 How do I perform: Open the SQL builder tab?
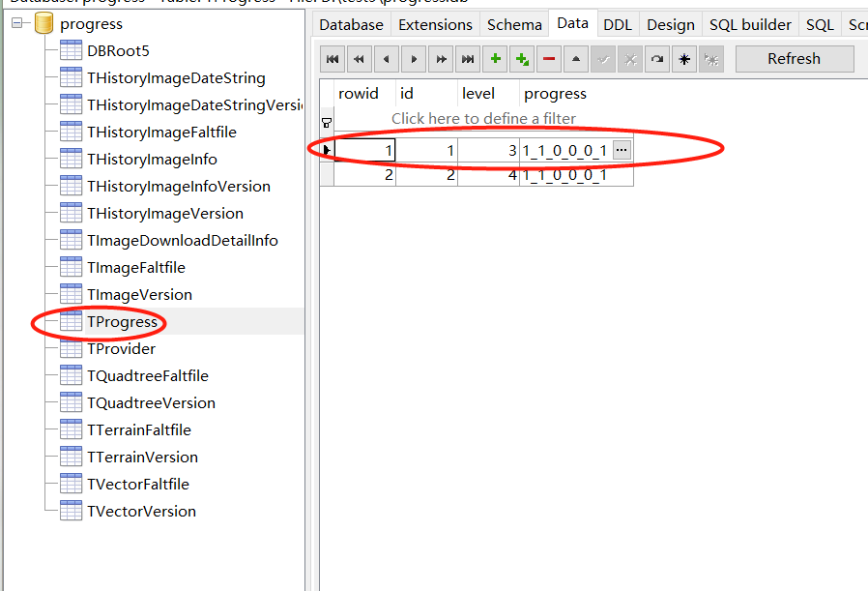pos(750,25)
